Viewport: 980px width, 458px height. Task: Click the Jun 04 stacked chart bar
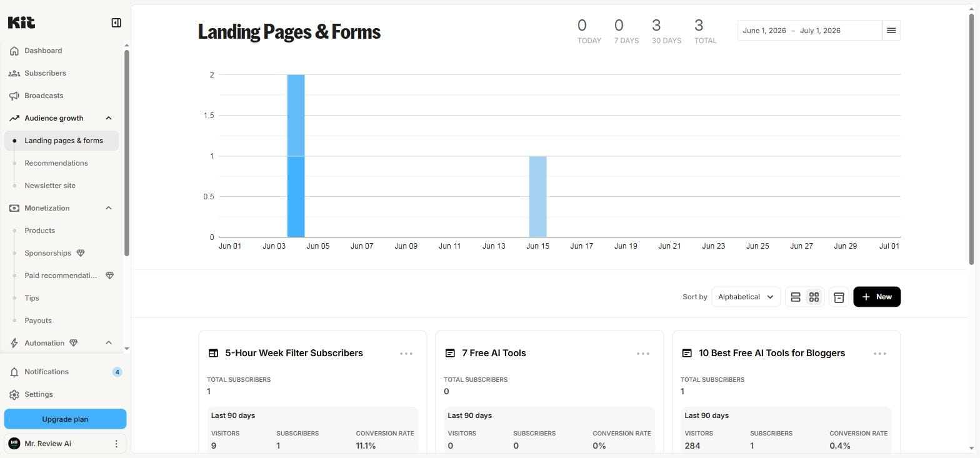pyautogui.click(x=296, y=156)
